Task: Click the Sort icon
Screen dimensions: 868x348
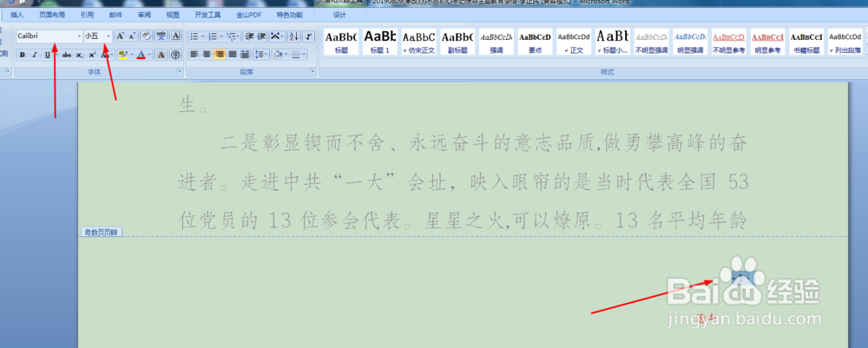Action: (294, 36)
